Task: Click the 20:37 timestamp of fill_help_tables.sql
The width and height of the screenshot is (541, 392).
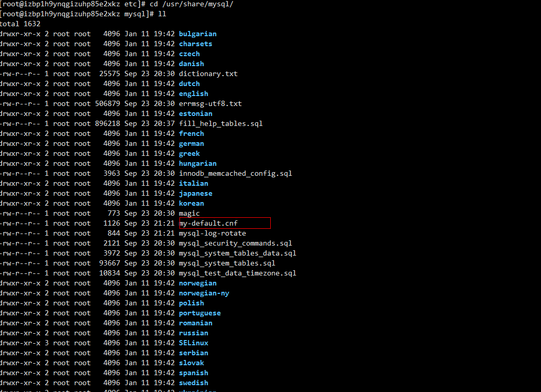Action: [164, 123]
